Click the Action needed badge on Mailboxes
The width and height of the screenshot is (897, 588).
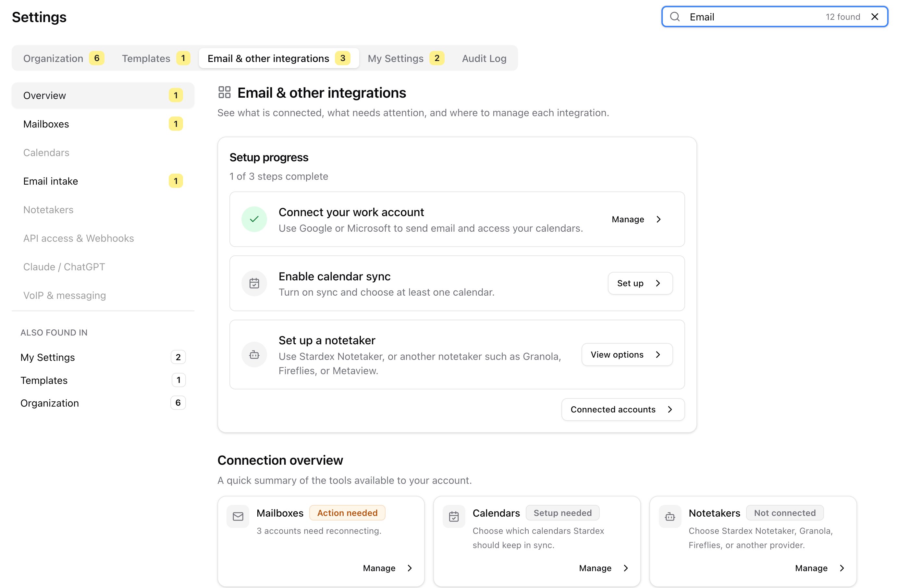coord(347,513)
